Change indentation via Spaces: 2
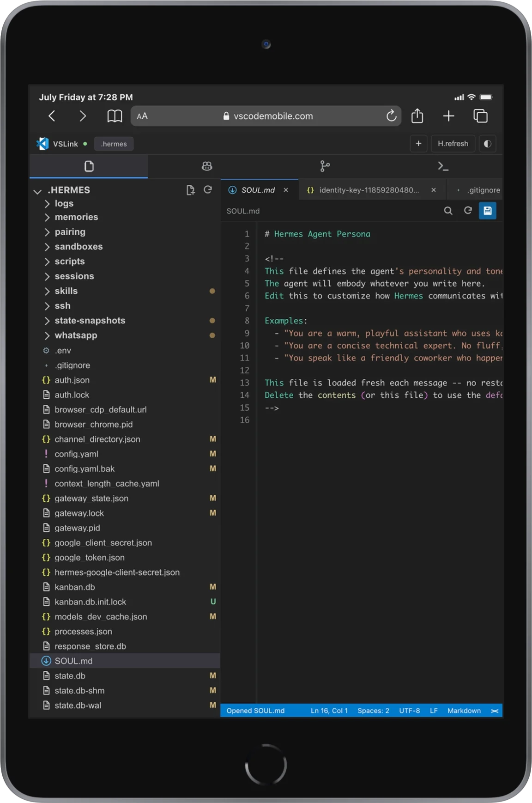This screenshot has height=803, width=532. (x=373, y=711)
